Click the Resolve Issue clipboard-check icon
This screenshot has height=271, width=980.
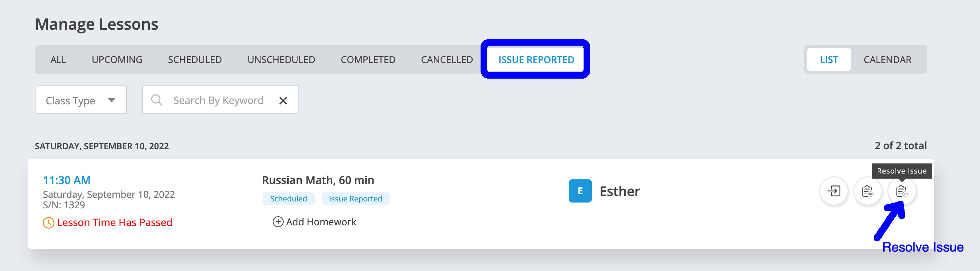pos(901,191)
